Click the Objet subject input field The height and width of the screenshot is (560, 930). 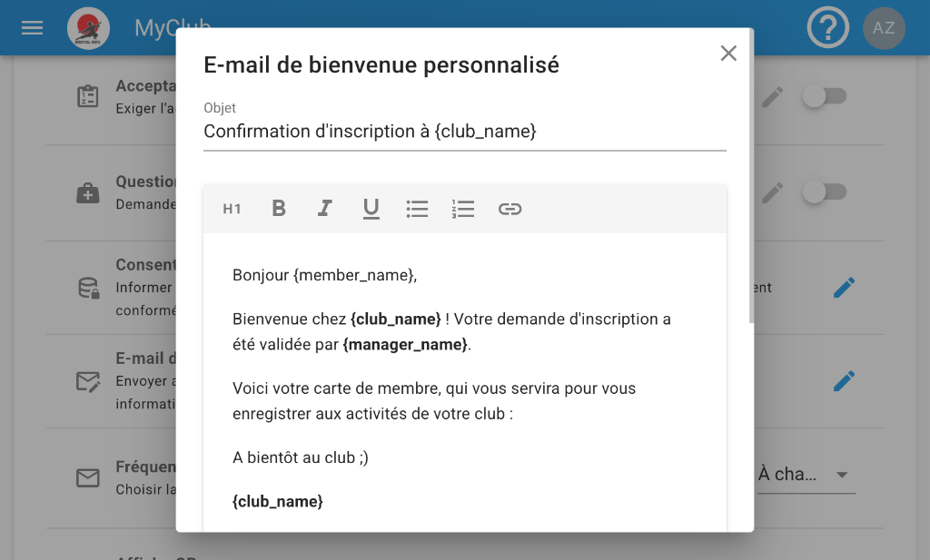[x=464, y=132]
